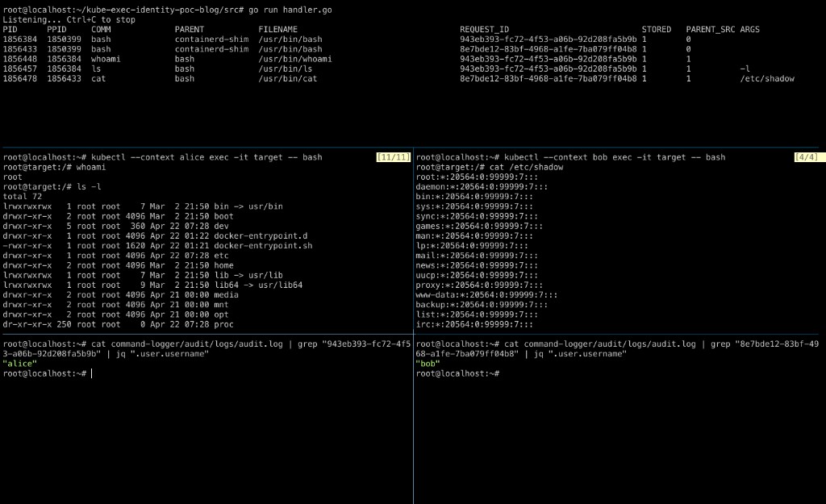
Task: Click the vertical pane divider between panes
Action: point(412,323)
